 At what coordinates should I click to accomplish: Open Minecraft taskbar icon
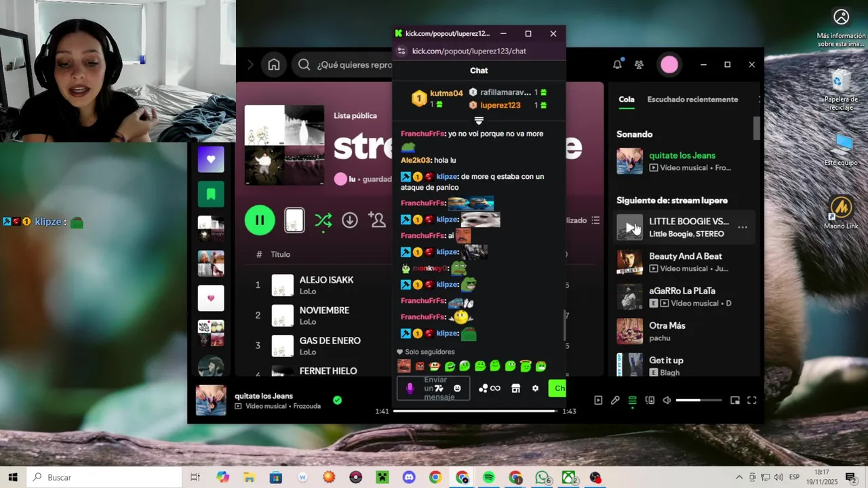(382, 477)
